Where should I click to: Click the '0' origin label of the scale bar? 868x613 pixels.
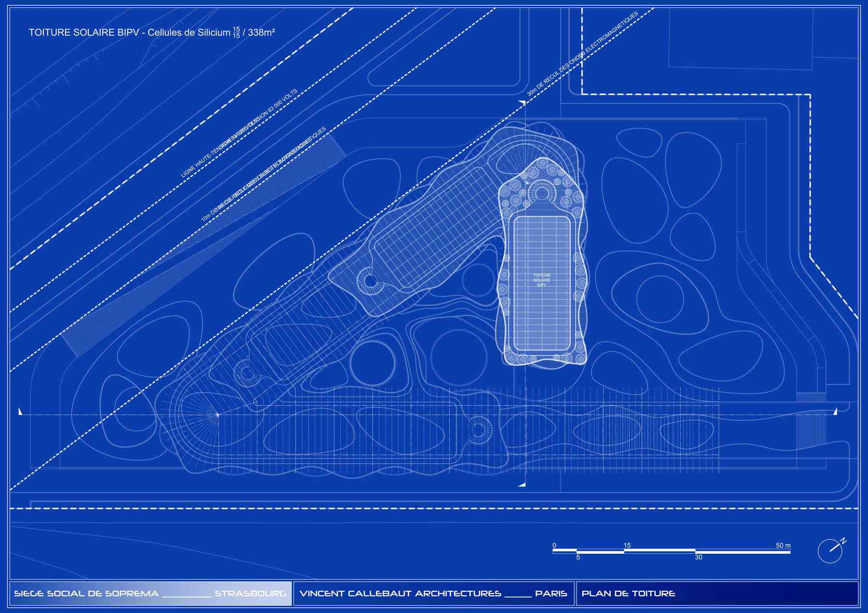[555, 546]
